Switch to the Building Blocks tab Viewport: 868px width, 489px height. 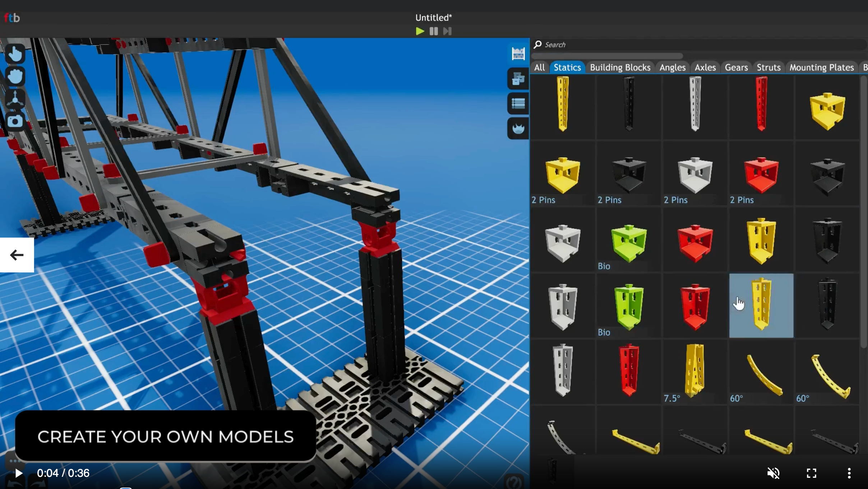click(620, 67)
